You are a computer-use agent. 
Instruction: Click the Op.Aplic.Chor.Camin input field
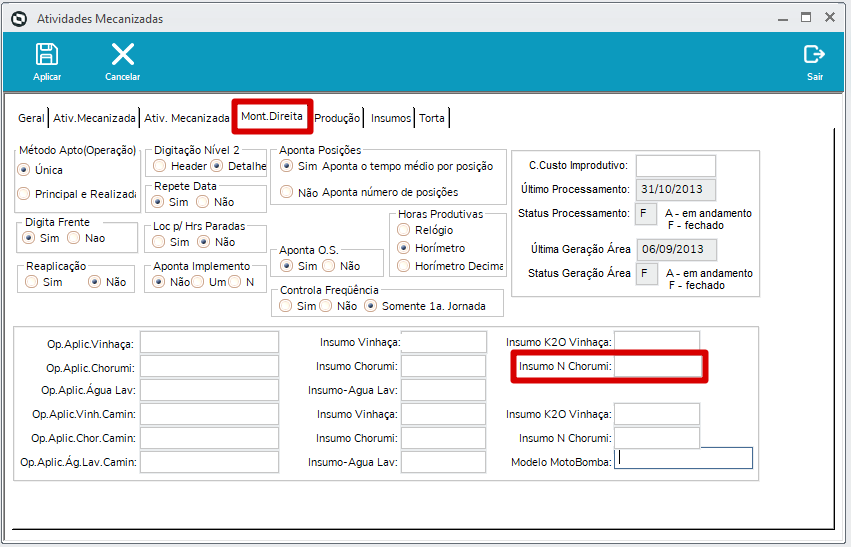click(x=209, y=438)
